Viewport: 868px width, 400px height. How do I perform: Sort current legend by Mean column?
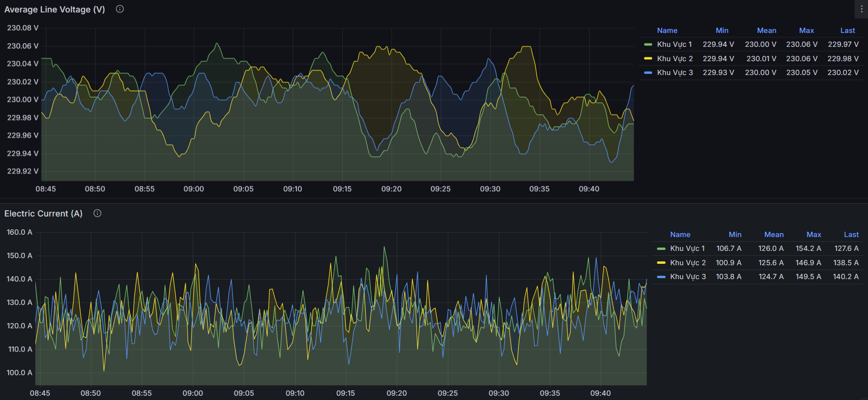774,235
